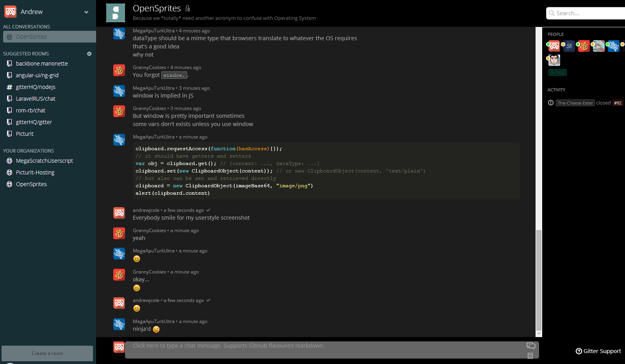Click the Gitter logo avatar in People
Image resolution: width=625 pixels, height=364 pixels.
[554, 46]
